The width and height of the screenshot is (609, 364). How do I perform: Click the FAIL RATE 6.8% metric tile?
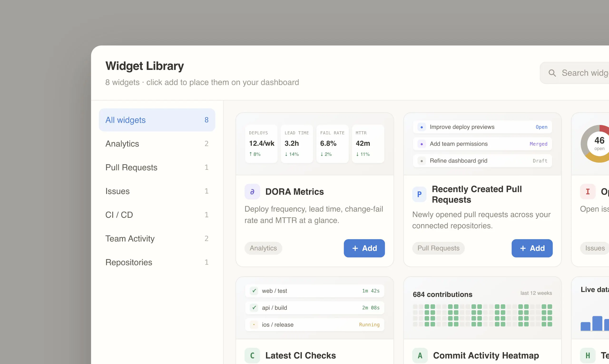(x=333, y=144)
